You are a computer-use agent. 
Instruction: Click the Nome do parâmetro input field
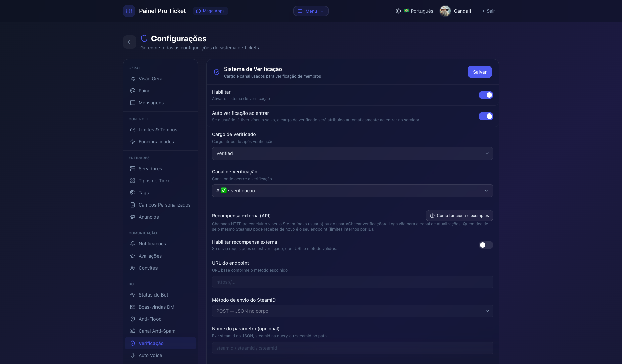coord(353,348)
